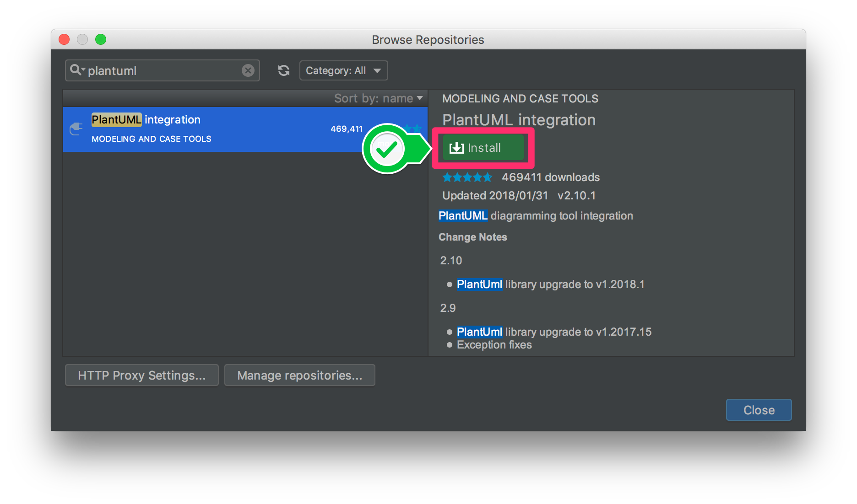Screen dimensions: 857x504
Task: Click the '2.9' change notes version
Action: pos(448,308)
